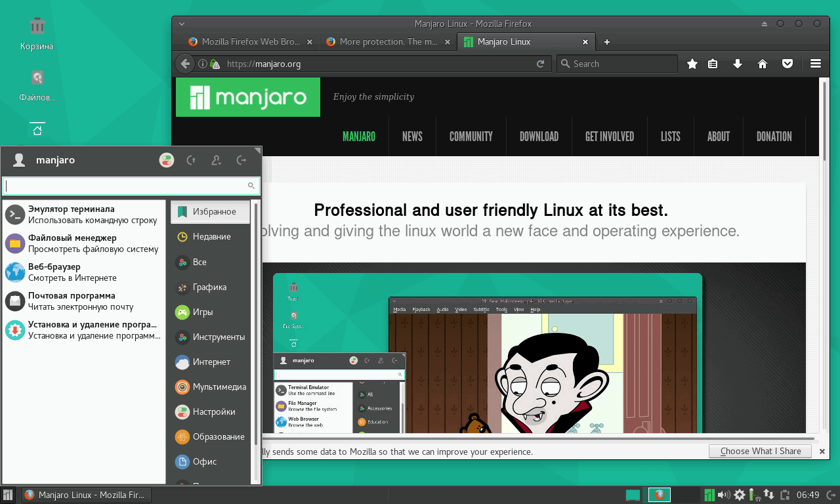
Task: Open Firefox hamburger menu
Action: (816, 64)
